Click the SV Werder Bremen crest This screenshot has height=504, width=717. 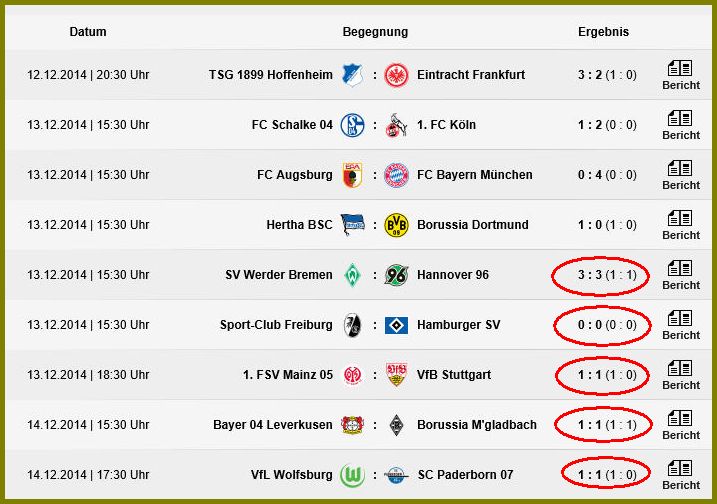click(x=353, y=275)
